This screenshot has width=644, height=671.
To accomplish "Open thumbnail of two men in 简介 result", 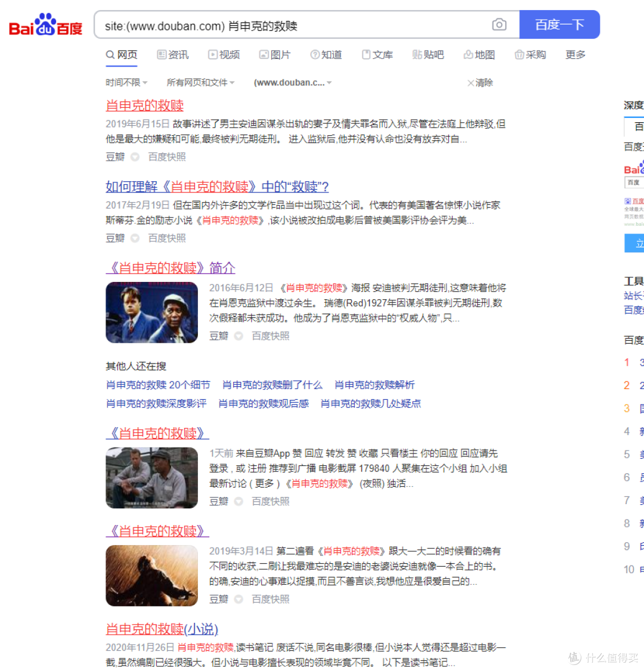I will 152,312.
